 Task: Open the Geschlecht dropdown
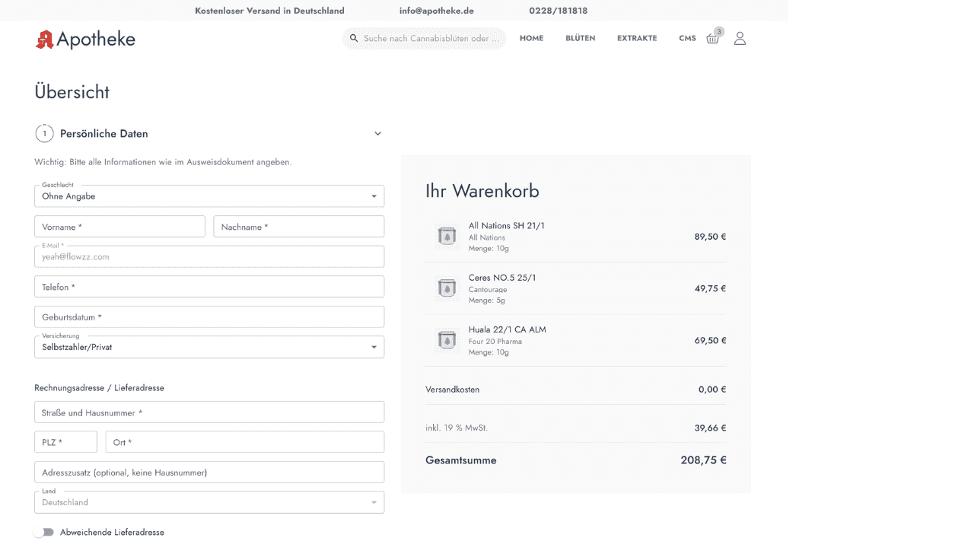pyautogui.click(x=209, y=196)
